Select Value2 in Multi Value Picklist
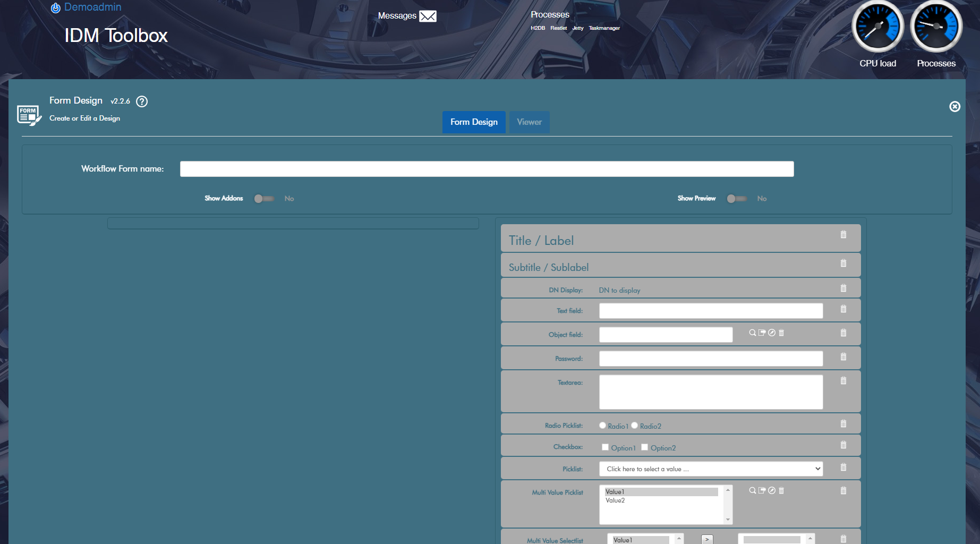The image size is (980, 544). 615,500
